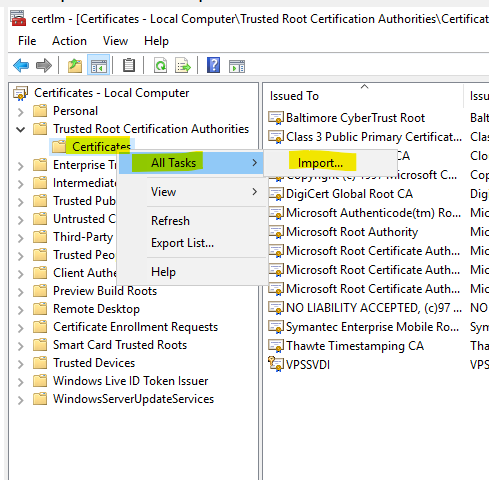Click the Remote Desktop folder icon
The height and width of the screenshot is (480, 489).
pos(40,309)
